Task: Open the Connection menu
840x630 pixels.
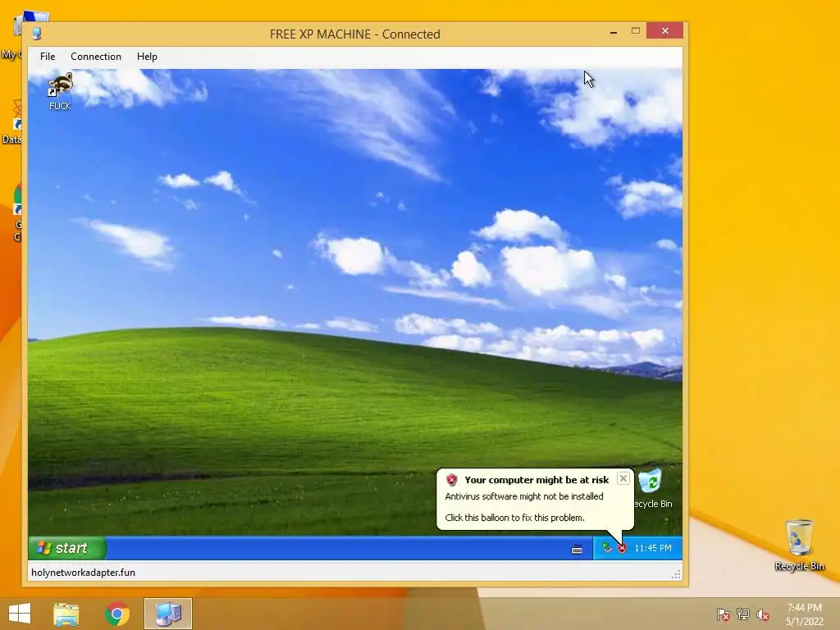Action: coord(96,57)
